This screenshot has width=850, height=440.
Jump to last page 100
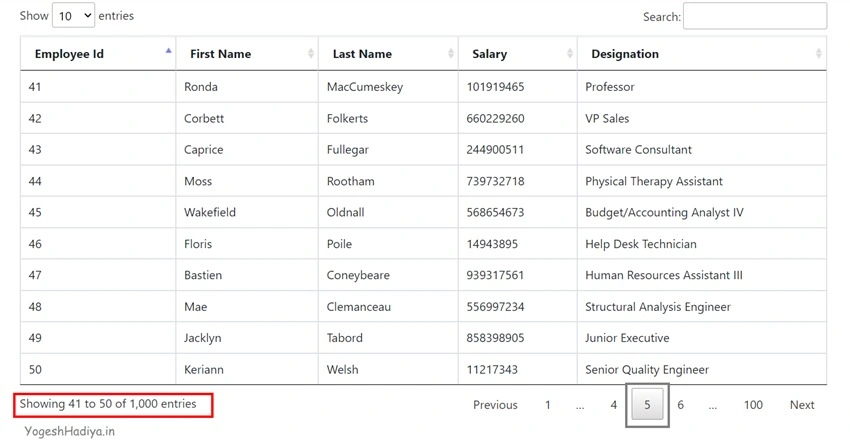753,405
